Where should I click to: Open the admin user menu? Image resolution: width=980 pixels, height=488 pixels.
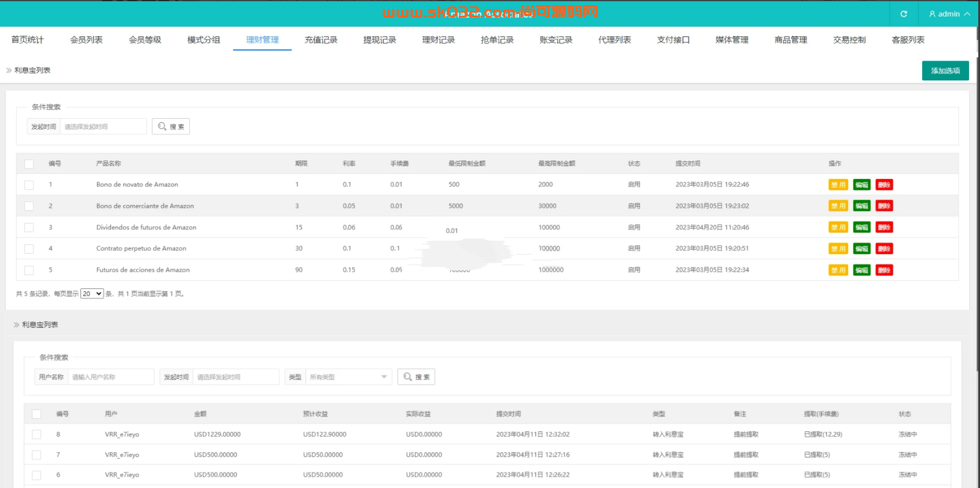click(949, 14)
